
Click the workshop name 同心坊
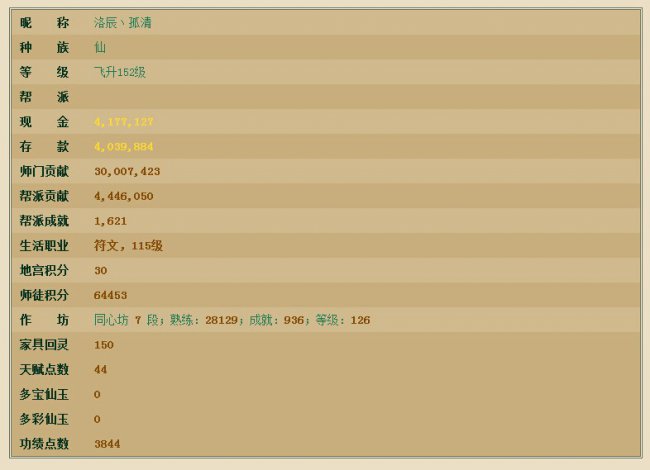click(x=112, y=321)
